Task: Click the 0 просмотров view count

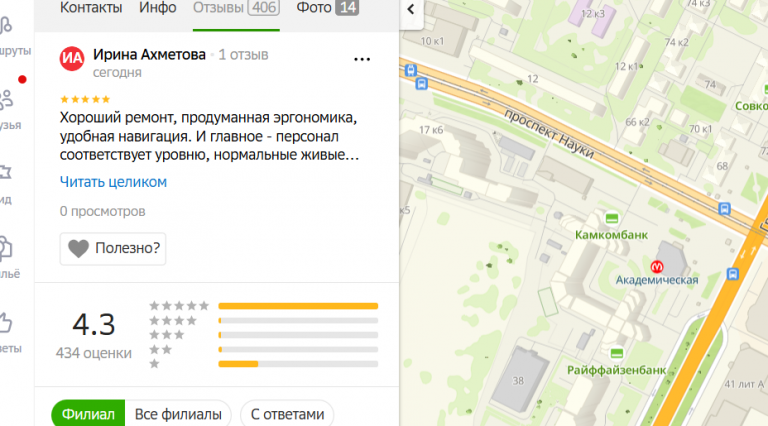Action: 102,211
